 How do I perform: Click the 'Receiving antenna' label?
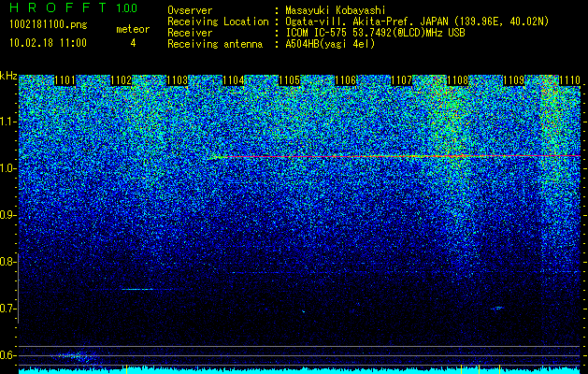(x=215, y=44)
